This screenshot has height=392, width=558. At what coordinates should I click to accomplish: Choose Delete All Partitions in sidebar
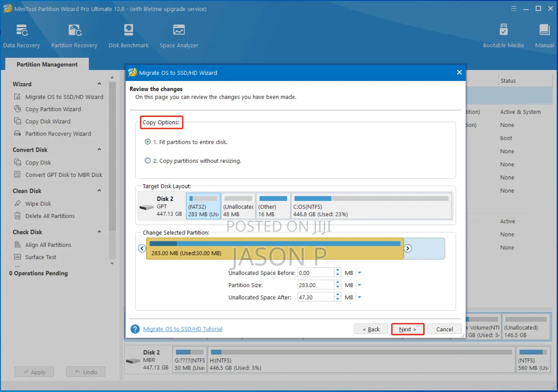click(x=50, y=216)
